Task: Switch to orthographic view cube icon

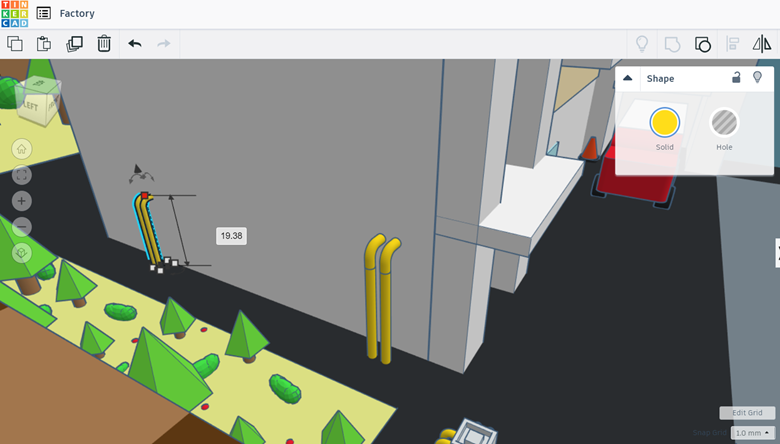Action: pyautogui.click(x=21, y=253)
